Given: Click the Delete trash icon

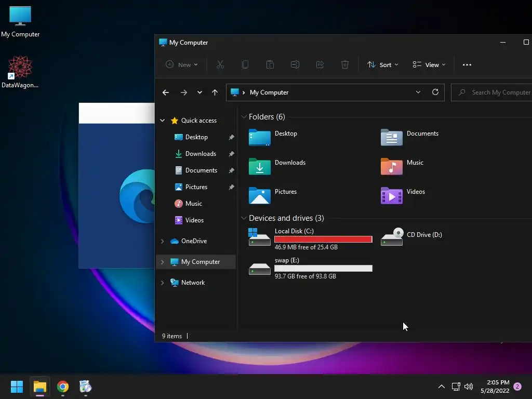Looking at the screenshot, I should (x=345, y=64).
